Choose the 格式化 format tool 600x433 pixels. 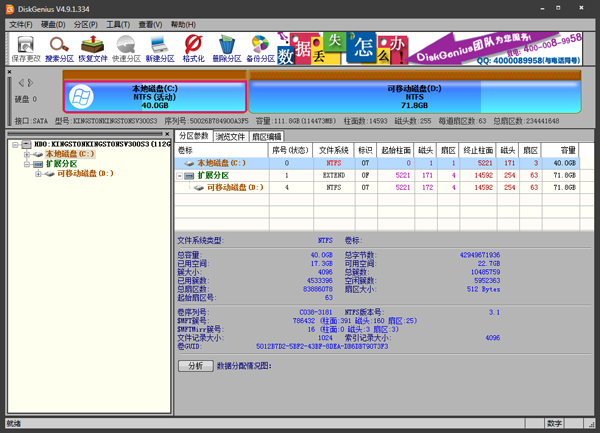[193, 49]
